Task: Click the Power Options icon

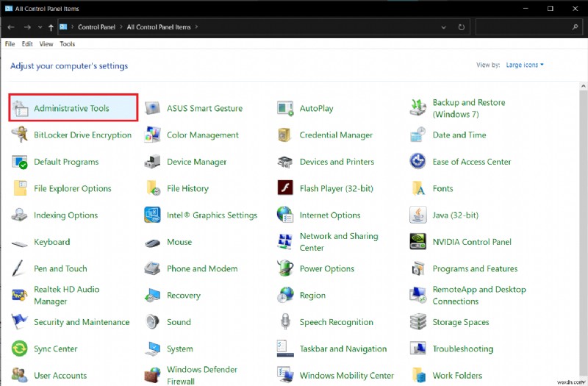Action: tap(285, 269)
